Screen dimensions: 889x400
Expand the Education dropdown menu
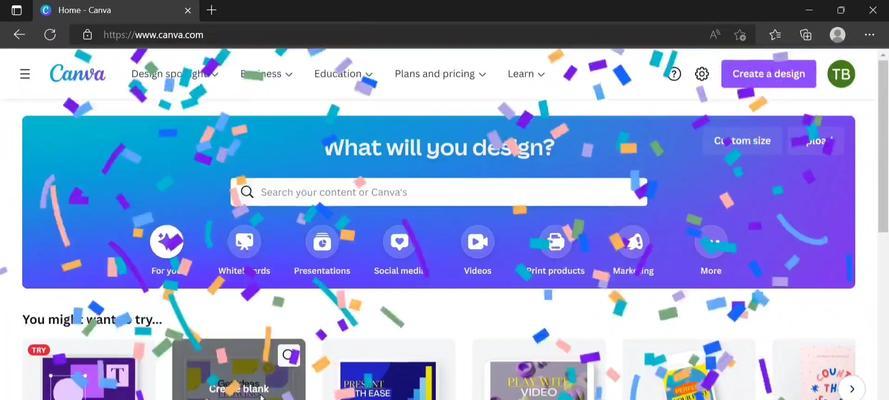(344, 74)
